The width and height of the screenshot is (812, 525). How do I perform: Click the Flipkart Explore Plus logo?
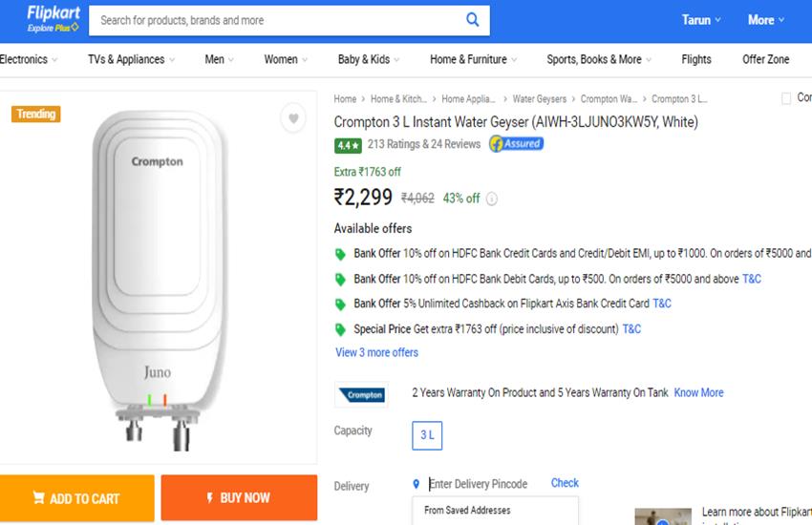pos(53,19)
